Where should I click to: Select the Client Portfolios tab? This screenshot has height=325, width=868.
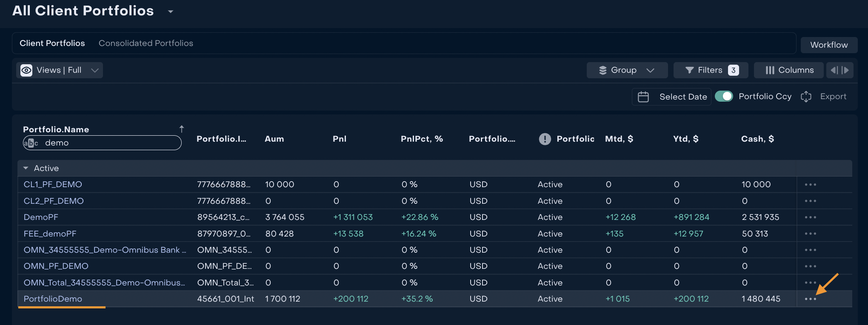(52, 43)
